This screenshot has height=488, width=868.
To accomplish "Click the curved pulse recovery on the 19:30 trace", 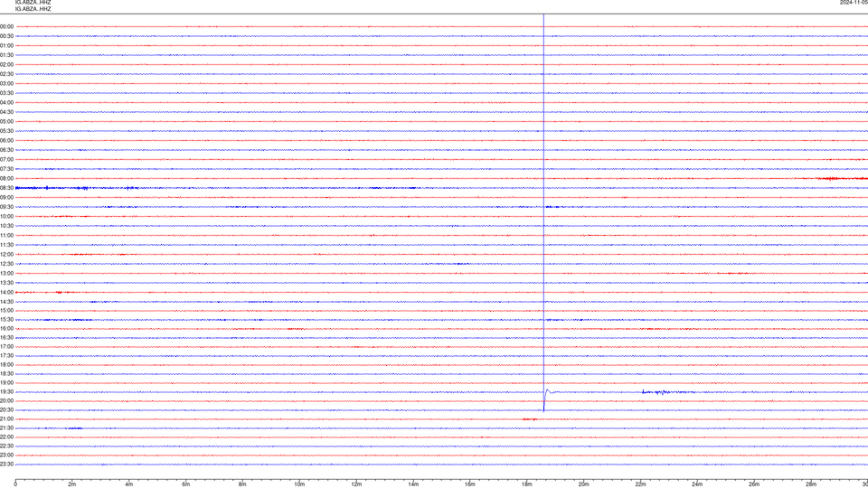I will point(549,391).
